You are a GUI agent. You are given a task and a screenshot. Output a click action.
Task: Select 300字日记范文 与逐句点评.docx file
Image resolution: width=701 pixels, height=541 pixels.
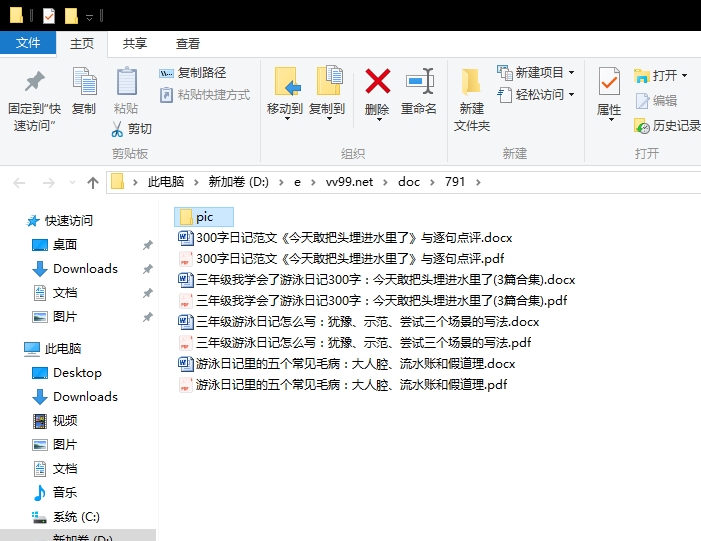pos(345,237)
